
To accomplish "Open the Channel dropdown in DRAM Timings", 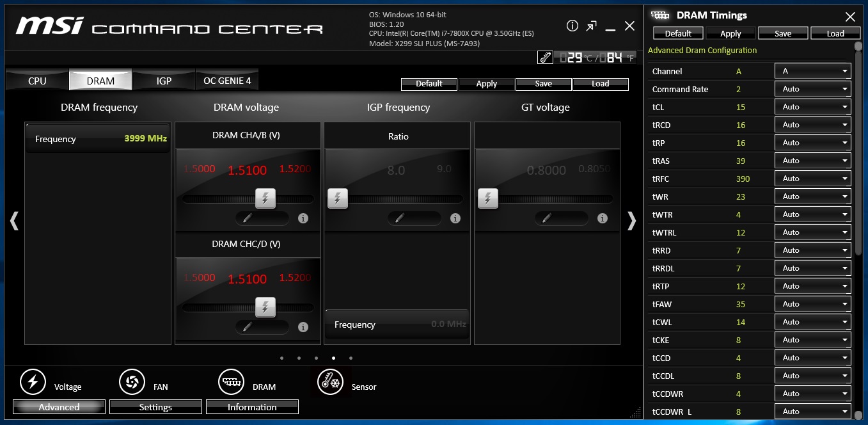I will [x=812, y=71].
